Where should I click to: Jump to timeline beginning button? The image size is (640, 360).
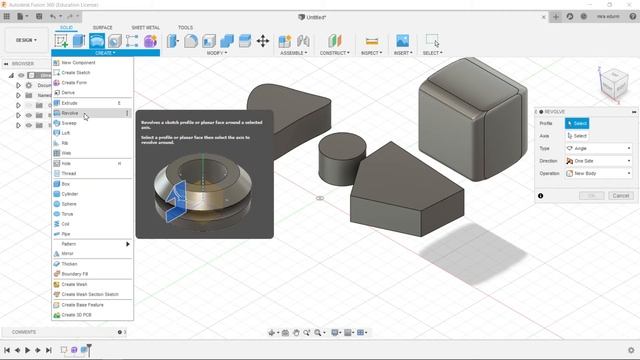(7, 350)
